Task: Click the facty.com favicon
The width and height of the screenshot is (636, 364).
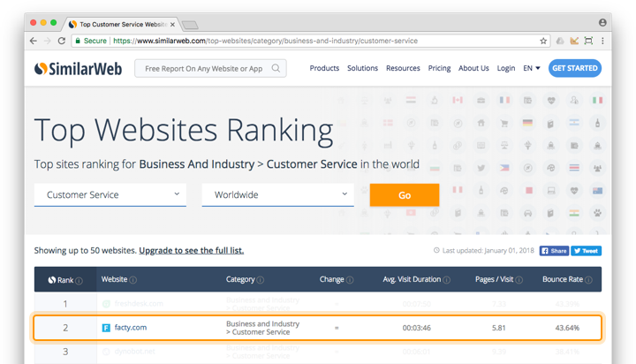Action: pos(106,328)
